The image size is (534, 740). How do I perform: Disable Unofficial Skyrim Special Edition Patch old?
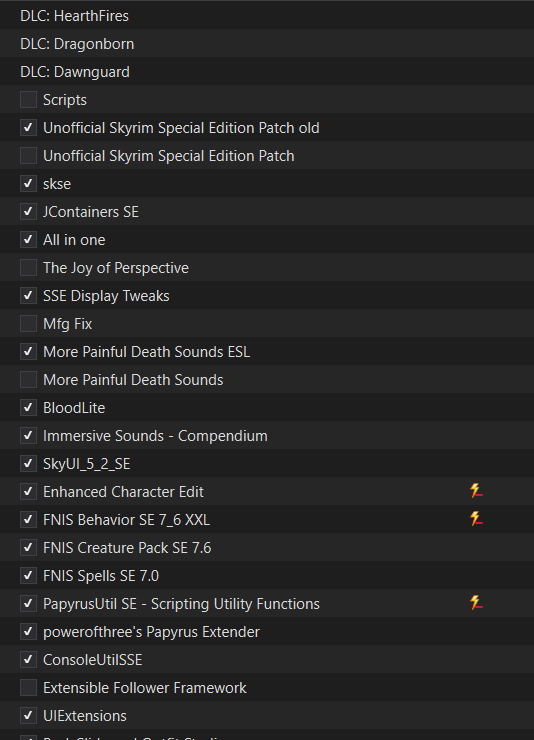click(28, 127)
